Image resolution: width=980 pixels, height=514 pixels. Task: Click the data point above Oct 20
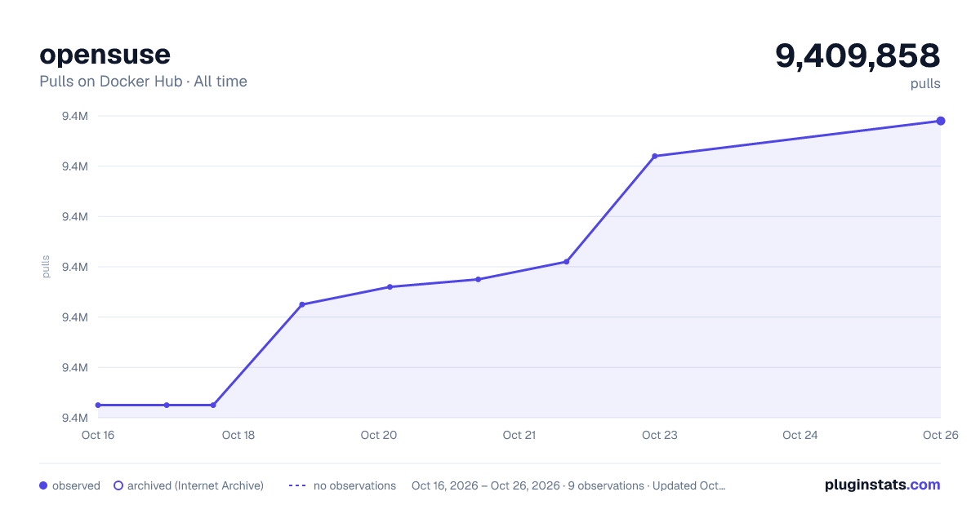pos(390,286)
